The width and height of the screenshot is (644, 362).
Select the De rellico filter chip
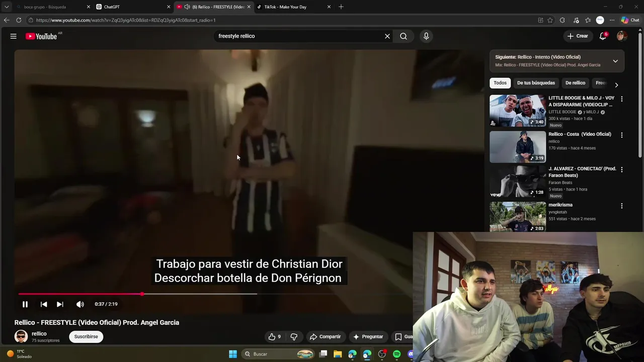[x=575, y=83]
